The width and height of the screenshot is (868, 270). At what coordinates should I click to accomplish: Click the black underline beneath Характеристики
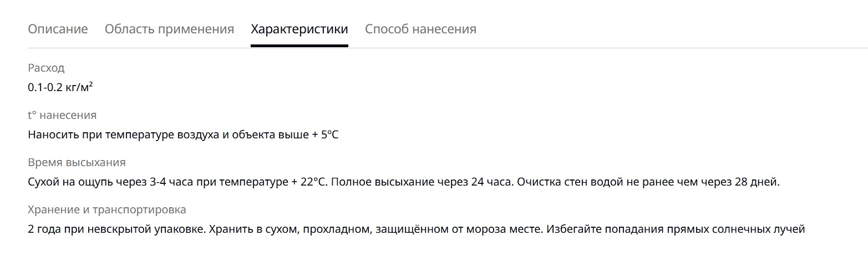[300, 46]
